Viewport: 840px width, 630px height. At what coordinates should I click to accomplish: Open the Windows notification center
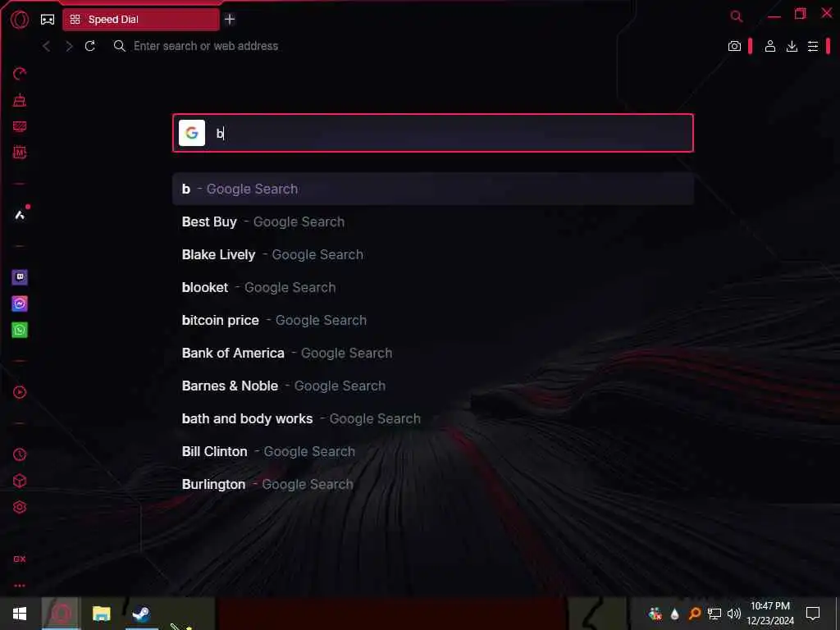coord(813,614)
